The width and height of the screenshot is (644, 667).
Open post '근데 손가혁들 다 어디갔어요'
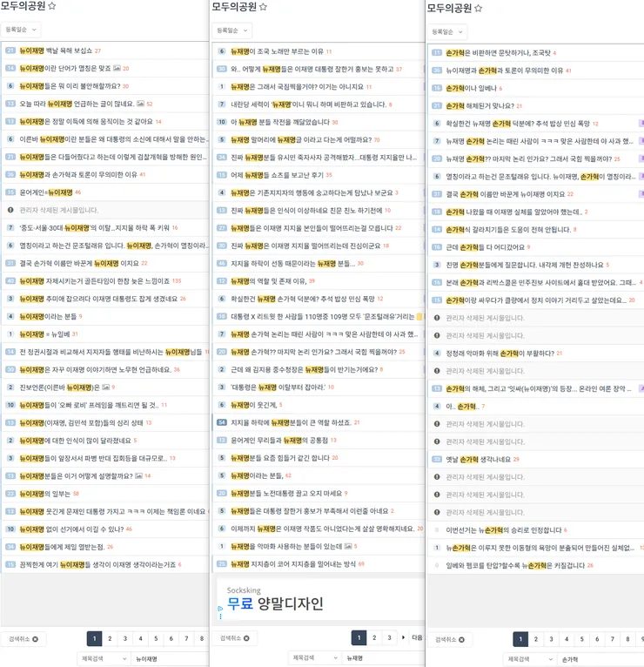(485, 247)
